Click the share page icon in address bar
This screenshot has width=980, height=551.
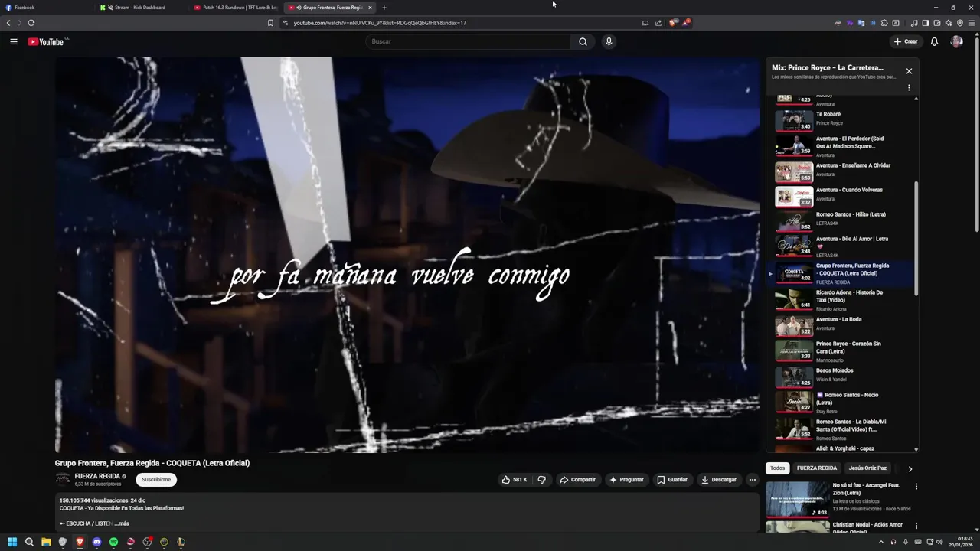click(658, 23)
